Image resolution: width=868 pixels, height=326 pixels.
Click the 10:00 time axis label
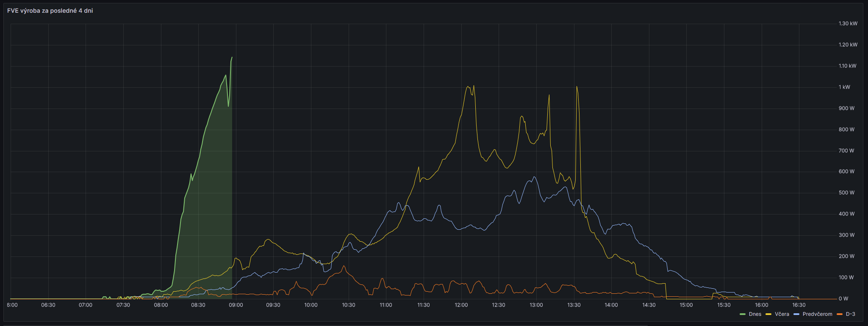311,305
